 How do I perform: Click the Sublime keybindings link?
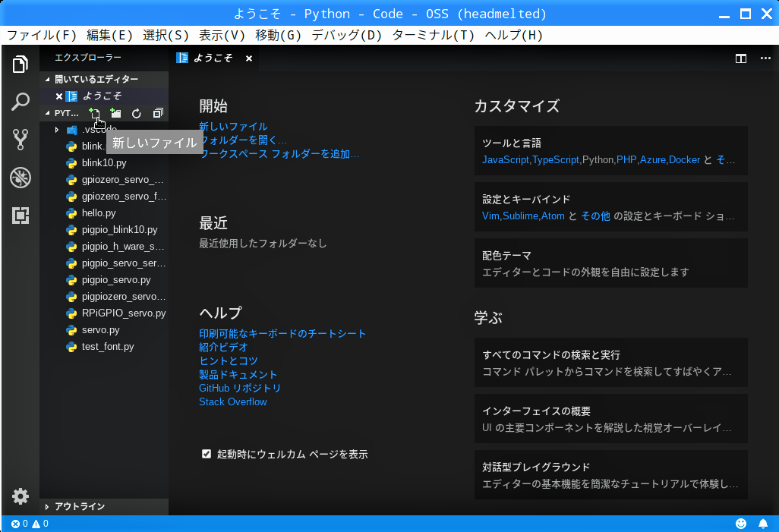tap(520, 216)
